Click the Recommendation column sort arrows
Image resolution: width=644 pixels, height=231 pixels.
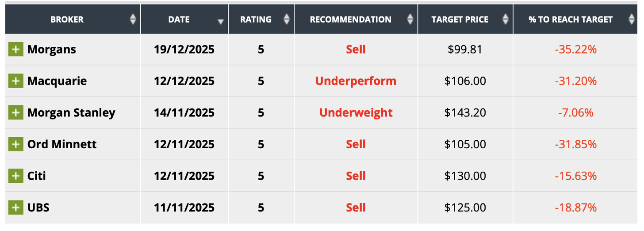coord(410,19)
